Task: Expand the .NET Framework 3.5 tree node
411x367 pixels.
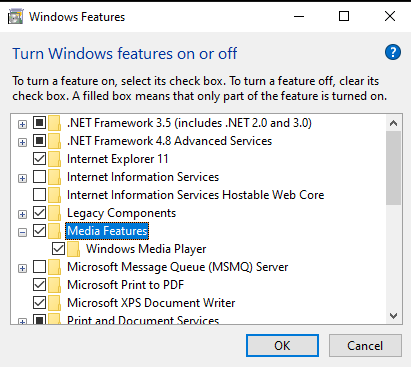Action: tap(22, 124)
